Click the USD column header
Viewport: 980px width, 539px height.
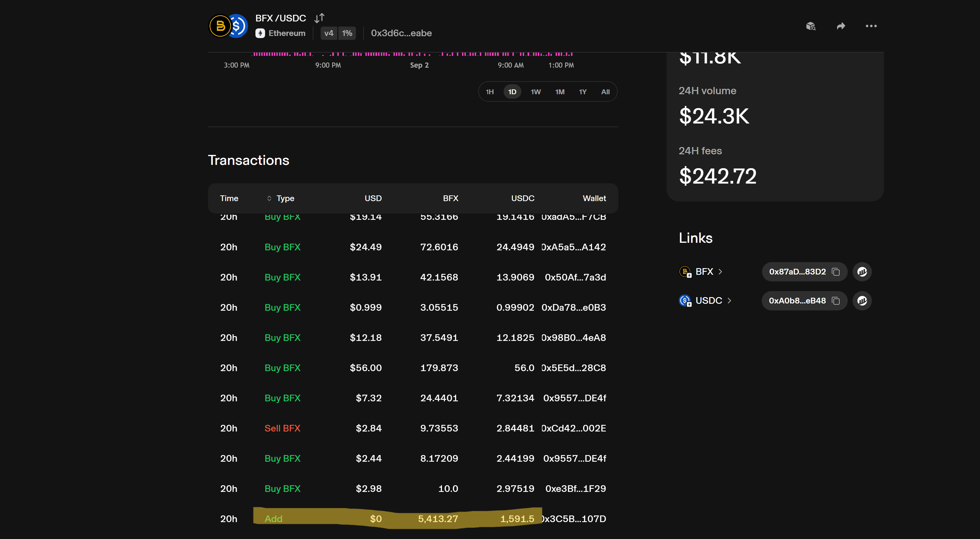(x=373, y=199)
